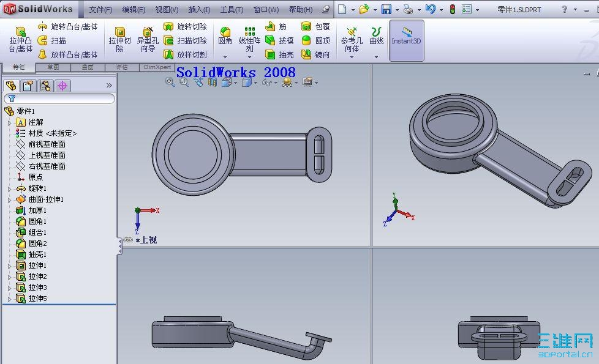This screenshot has width=599, height=364.
Task: Click Linear Pattern (线性阵列) tool
Action: click(x=249, y=39)
